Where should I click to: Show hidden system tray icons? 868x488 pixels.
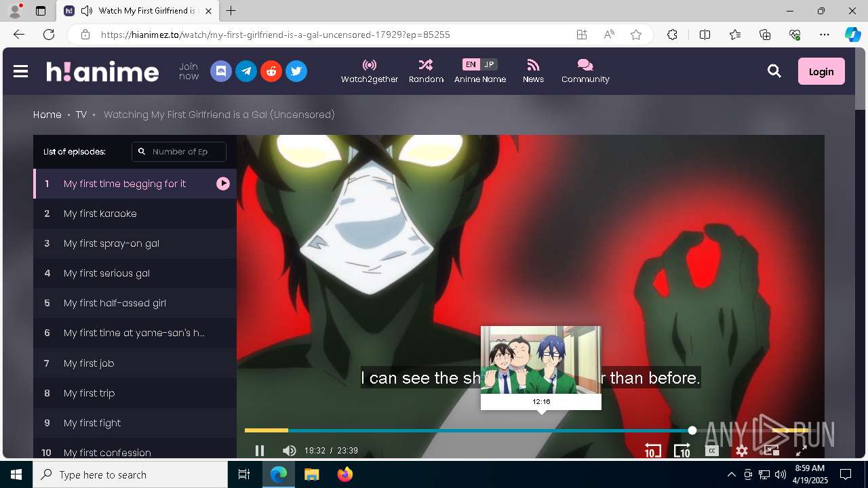(x=731, y=474)
